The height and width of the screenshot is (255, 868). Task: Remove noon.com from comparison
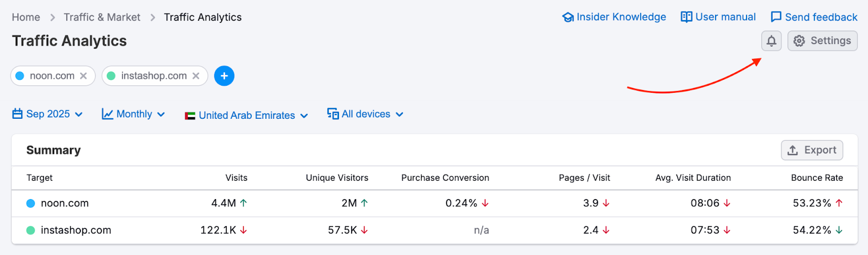[x=84, y=76]
